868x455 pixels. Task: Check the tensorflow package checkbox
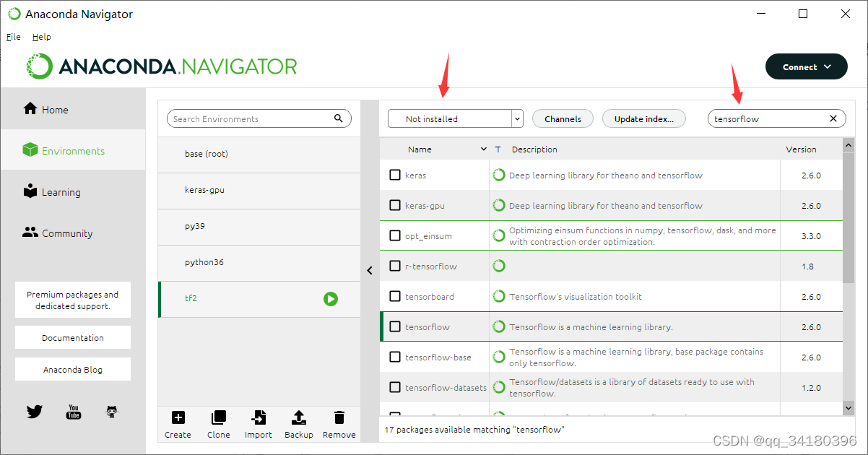pos(395,326)
